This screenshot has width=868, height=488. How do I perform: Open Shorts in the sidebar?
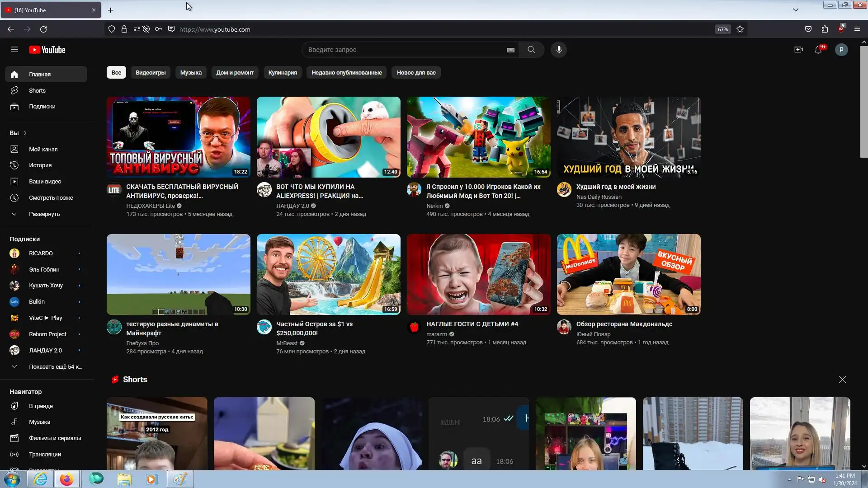(x=37, y=90)
